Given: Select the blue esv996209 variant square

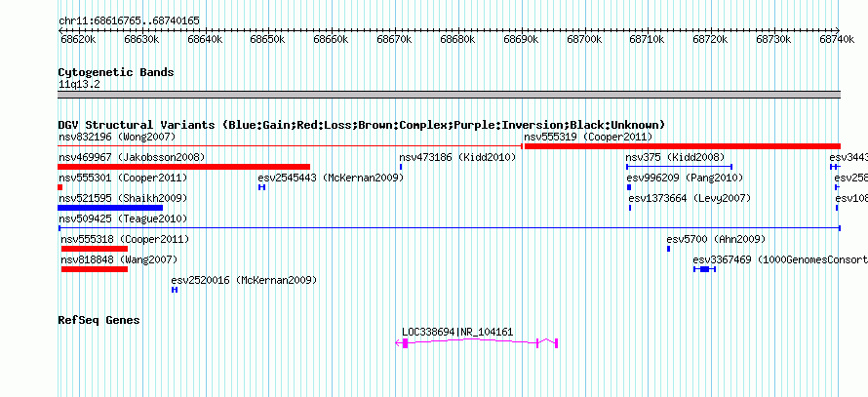Looking at the screenshot, I should tap(629, 187).
